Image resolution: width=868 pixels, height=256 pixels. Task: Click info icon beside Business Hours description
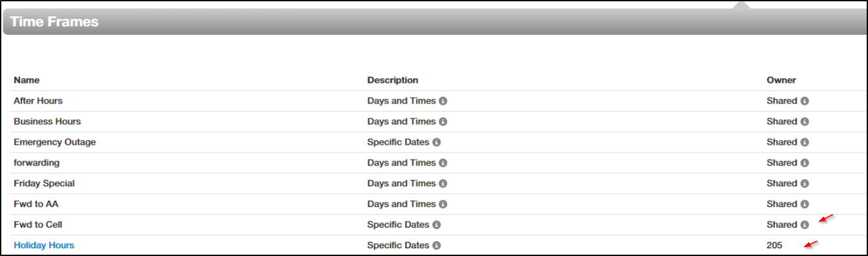pyautogui.click(x=443, y=122)
